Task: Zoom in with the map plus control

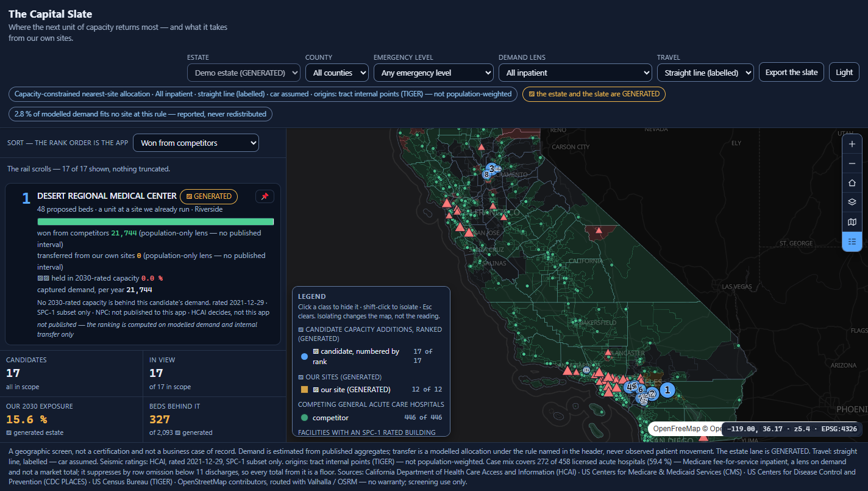Action: (852, 145)
